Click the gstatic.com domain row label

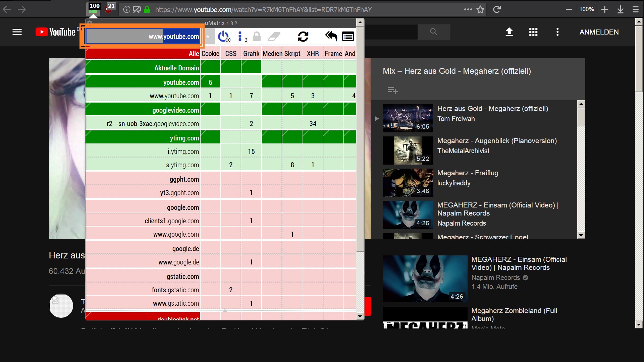(143, 276)
